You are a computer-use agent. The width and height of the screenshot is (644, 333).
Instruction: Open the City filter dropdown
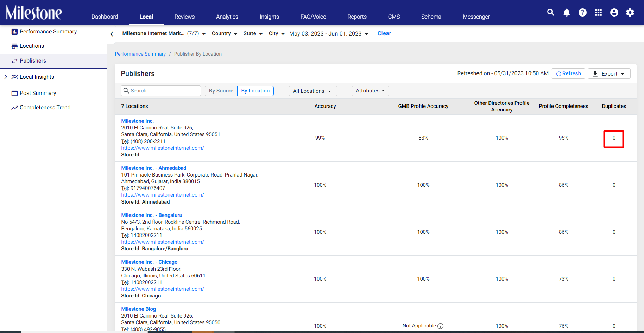[x=277, y=33]
